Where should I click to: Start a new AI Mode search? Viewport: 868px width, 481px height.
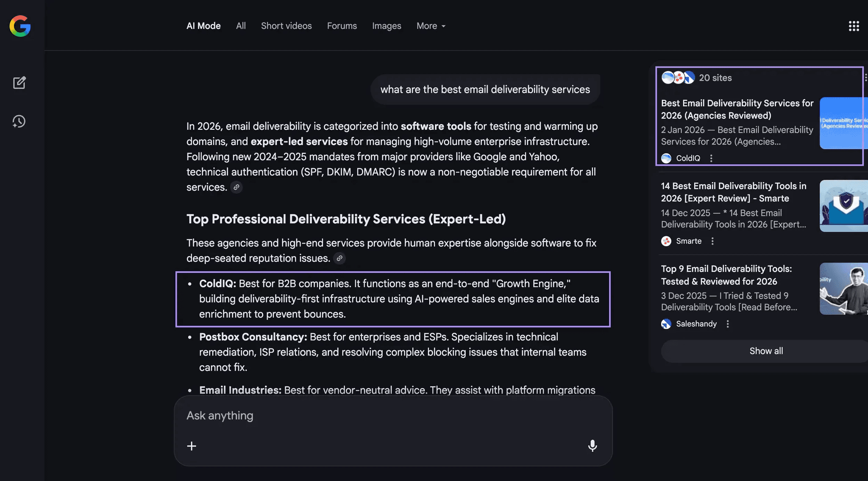click(19, 83)
